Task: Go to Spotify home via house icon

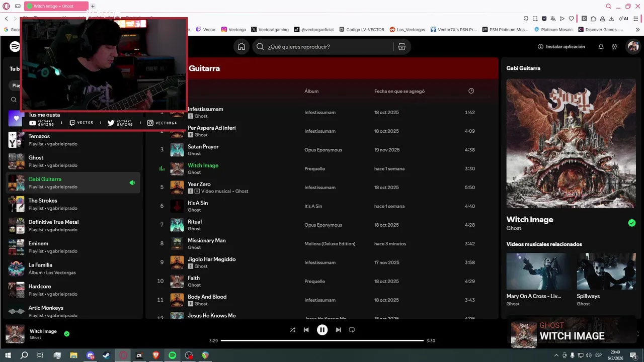Action: point(242,47)
